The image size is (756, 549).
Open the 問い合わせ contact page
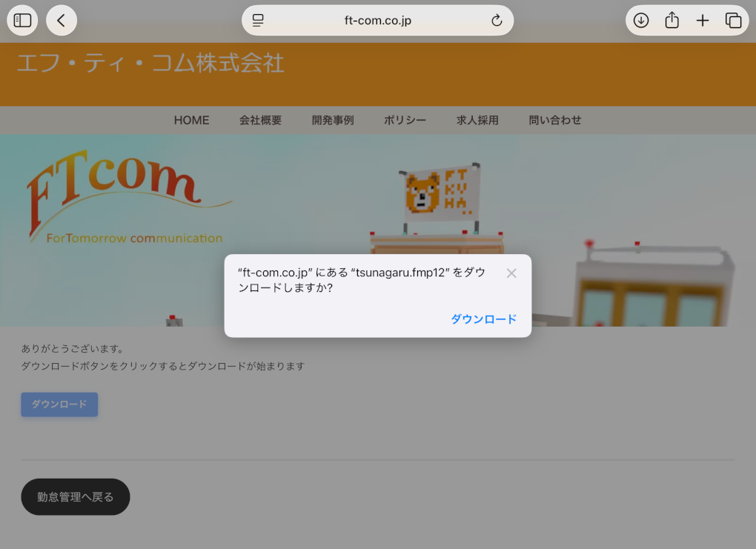(x=555, y=120)
